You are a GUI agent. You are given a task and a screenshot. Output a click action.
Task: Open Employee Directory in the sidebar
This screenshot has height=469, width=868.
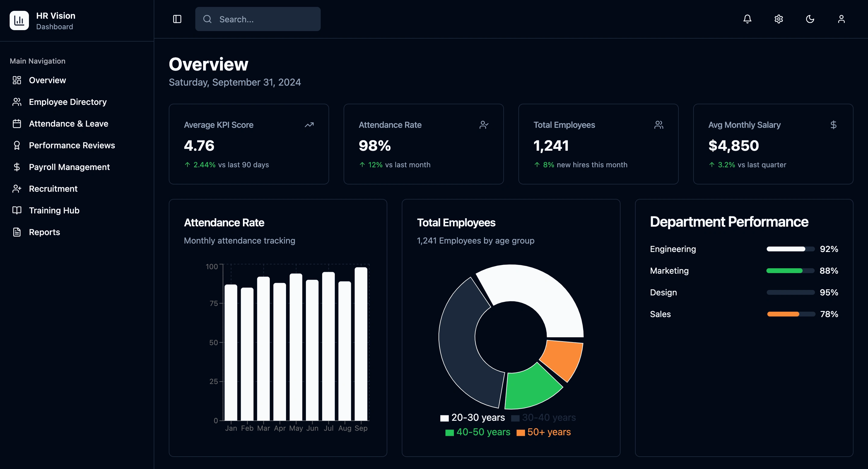(x=68, y=102)
